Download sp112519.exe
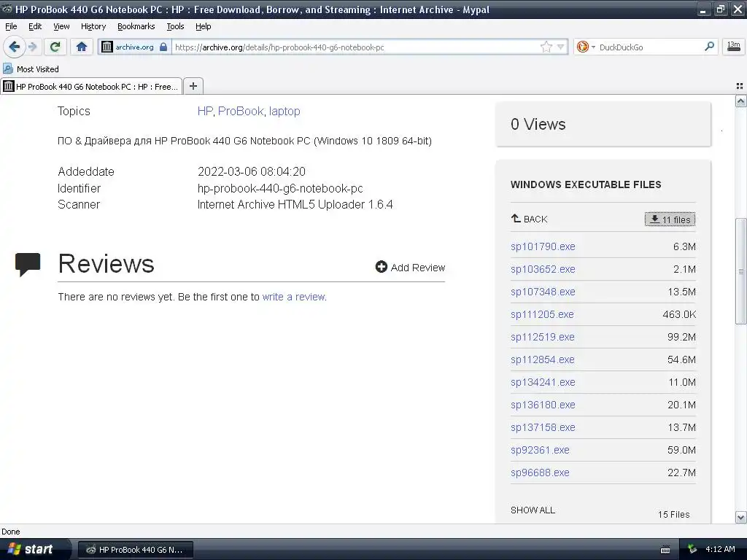The width and height of the screenshot is (747, 560). coord(543,337)
